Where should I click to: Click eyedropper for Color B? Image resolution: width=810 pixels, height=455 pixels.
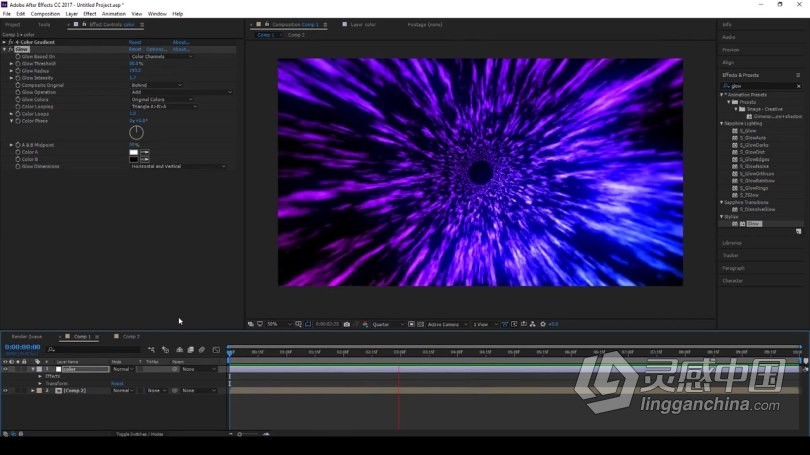point(145,159)
